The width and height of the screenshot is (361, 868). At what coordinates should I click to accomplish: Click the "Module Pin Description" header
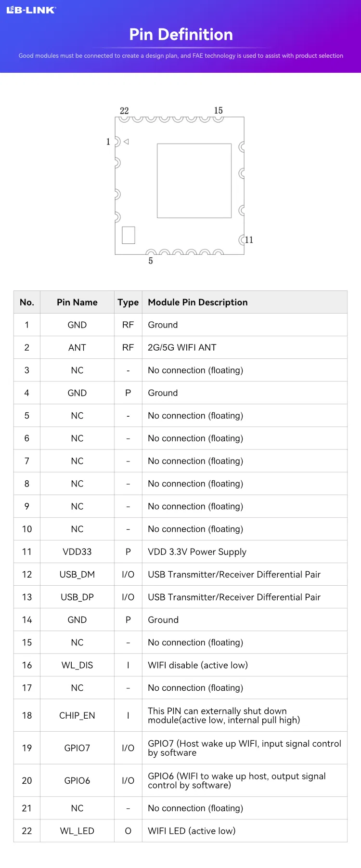pyautogui.click(x=198, y=302)
